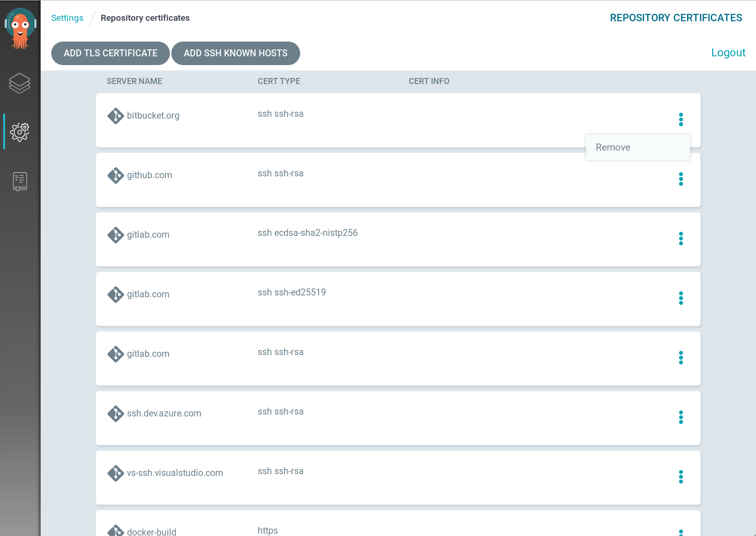Go back via the Settings breadcrumb link
The image size is (756, 536).
click(x=67, y=18)
